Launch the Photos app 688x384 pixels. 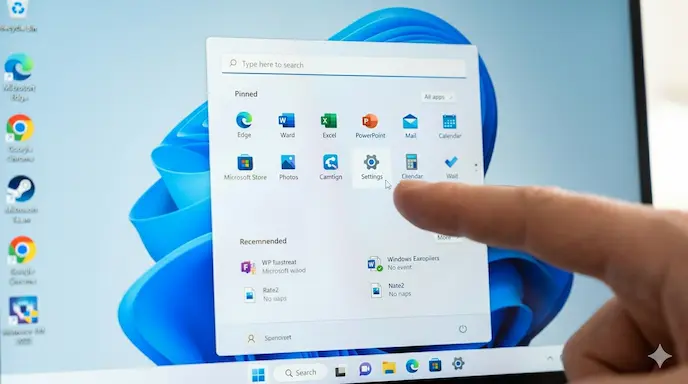[288, 167]
